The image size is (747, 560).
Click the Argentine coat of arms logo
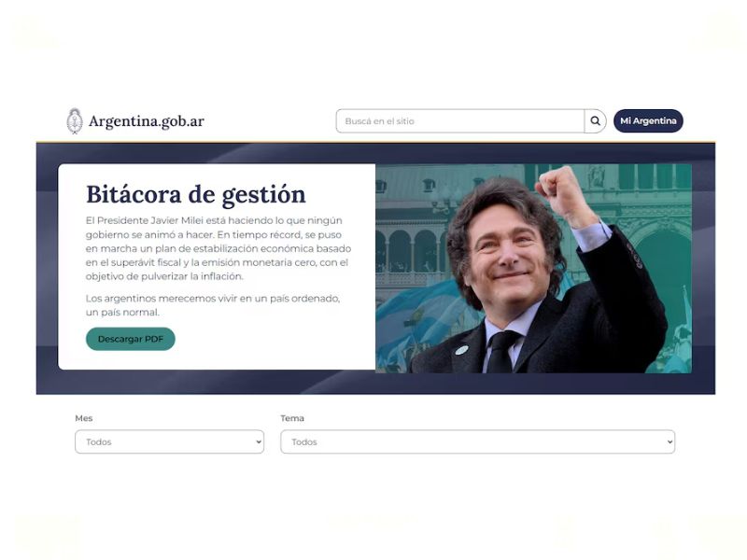pyautogui.click(x=75, y=121)
